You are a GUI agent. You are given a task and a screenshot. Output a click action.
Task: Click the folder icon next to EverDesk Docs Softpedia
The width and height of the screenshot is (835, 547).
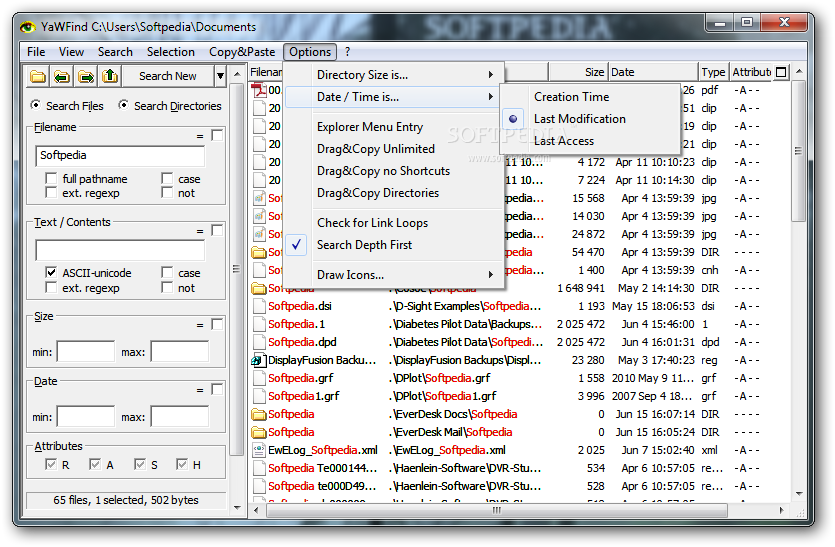click(x=259, y=414)
